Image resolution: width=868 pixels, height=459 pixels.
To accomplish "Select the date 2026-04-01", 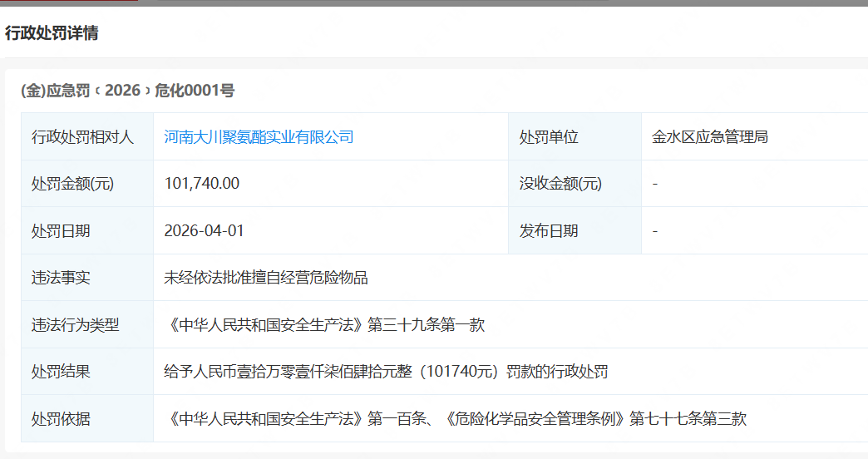I will click(x=204, y=231).
